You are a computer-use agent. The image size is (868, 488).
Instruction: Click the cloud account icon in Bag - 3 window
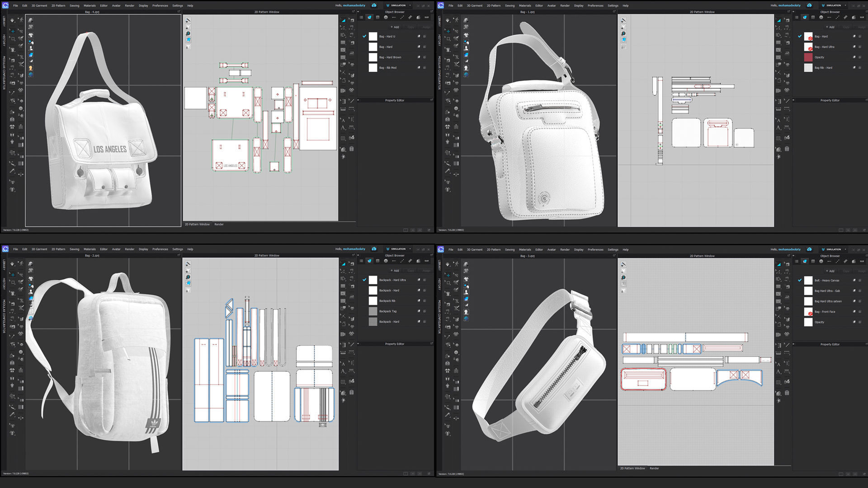[809, 249]
